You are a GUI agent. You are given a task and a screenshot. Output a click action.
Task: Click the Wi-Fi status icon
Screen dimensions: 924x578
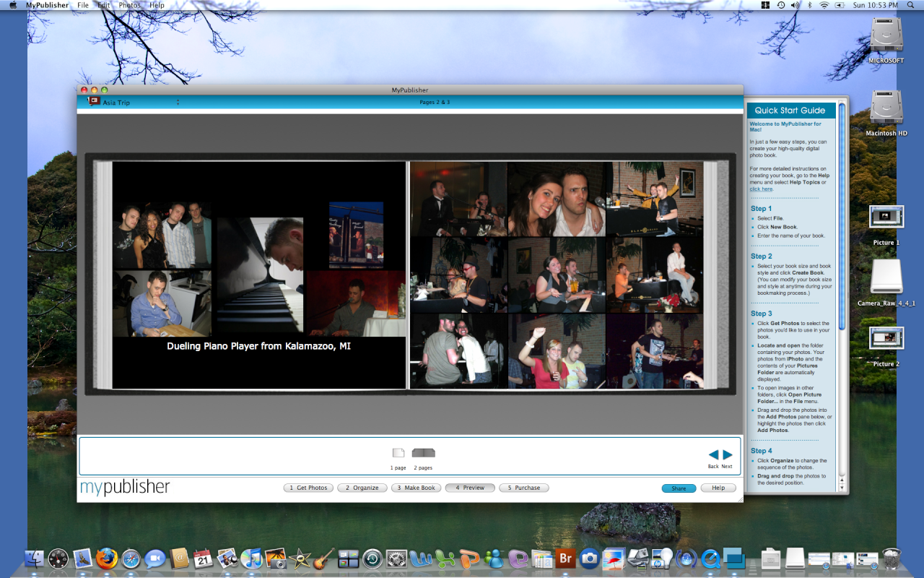click(x=824, y=5)
